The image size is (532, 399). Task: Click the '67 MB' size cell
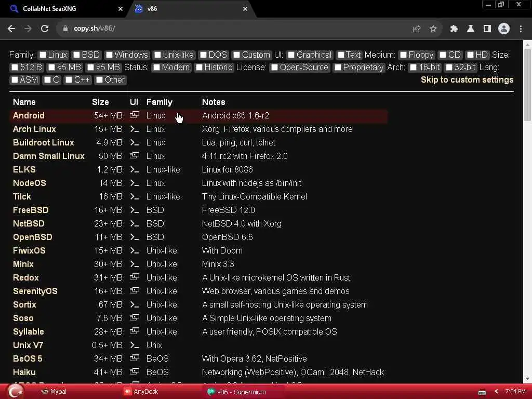(x=110, y=304)
